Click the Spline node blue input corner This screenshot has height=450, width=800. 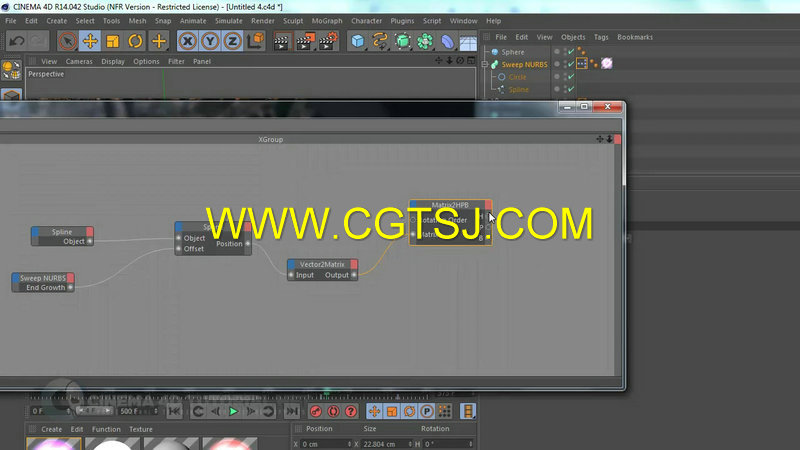[35, 232]
